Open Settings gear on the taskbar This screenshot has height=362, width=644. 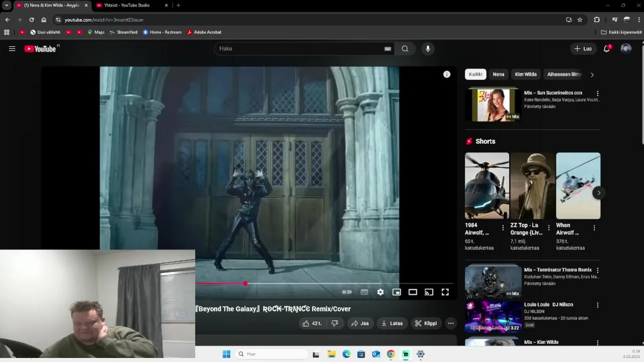421,354
